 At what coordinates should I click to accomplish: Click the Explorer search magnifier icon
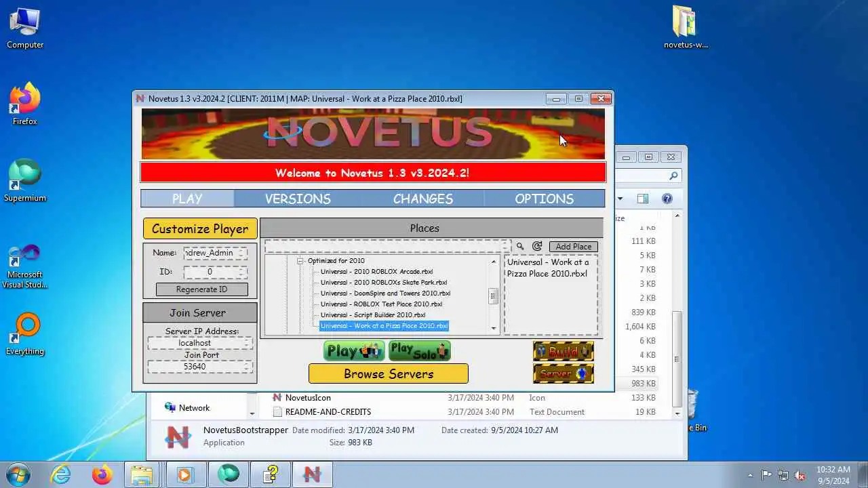[673, 176]
